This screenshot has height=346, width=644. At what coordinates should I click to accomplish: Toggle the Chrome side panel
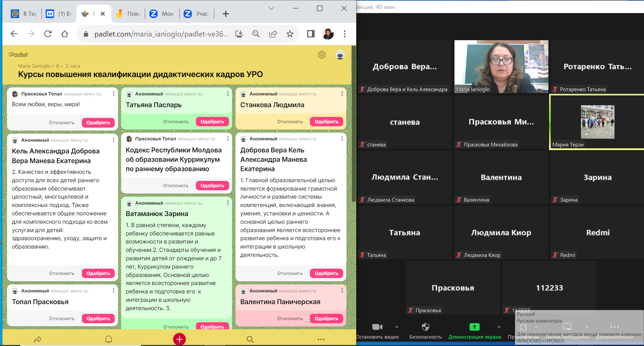[x=311, y=34]
